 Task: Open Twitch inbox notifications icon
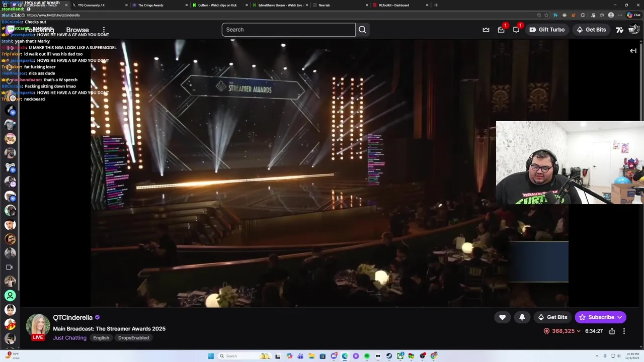(501, 30)
